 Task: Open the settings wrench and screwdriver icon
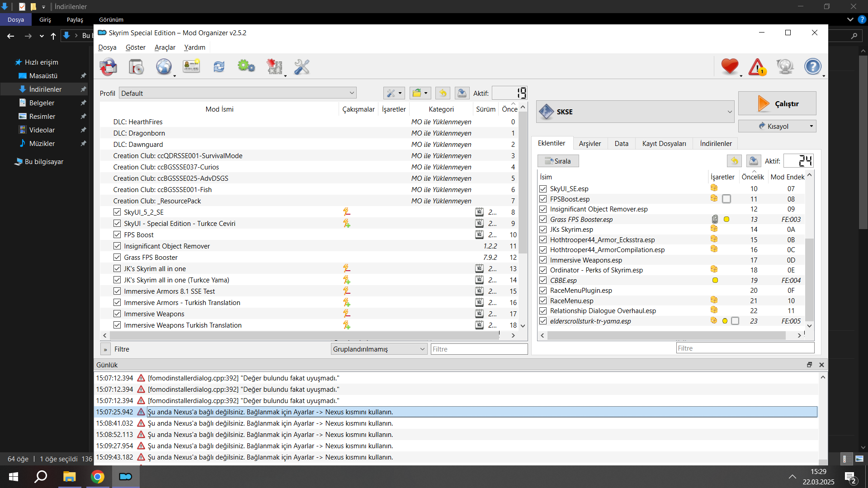click(x=302, y=67)
